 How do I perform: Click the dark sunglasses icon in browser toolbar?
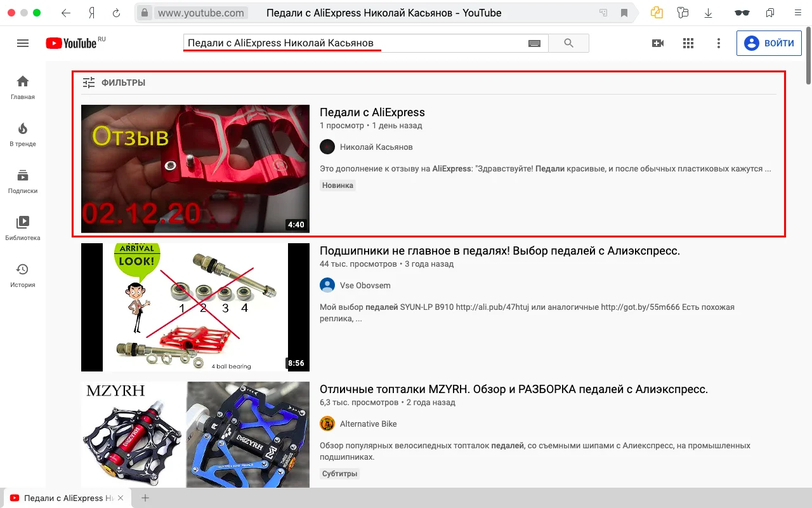[x=742, y=13]
